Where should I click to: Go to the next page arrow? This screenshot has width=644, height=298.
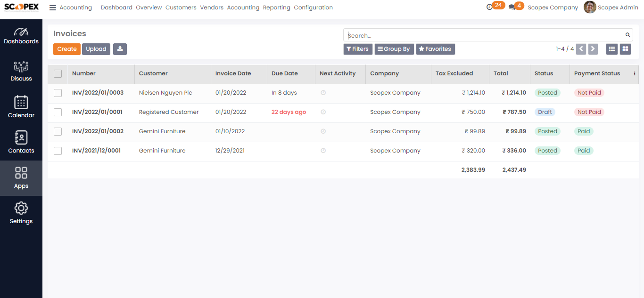point(593,49)
